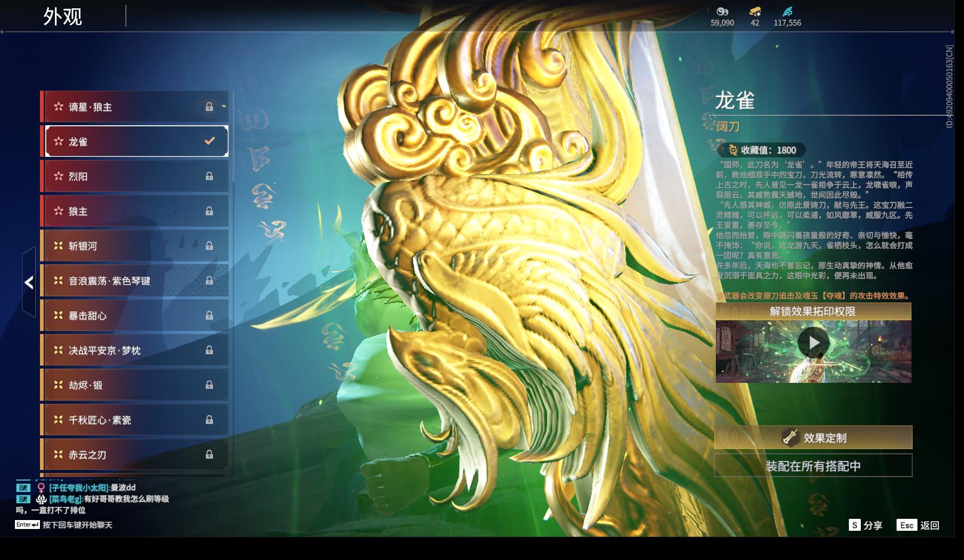The width and height of the screenshot is (964, 560).
Task: Click the 装配在所有搭配中 button
Action: [x=813, y=466]
